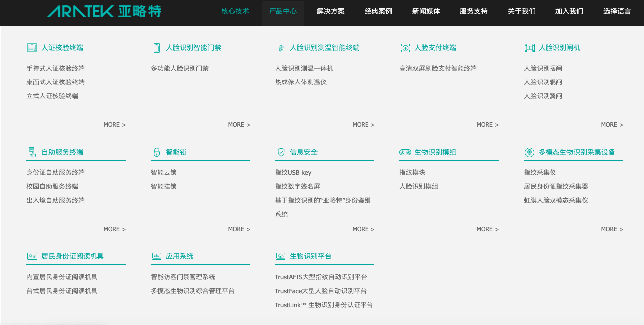Open TrustAFIS大型指纹自动识别平台 link
This screenshot has height=325, width=644.
pos(321,277)
